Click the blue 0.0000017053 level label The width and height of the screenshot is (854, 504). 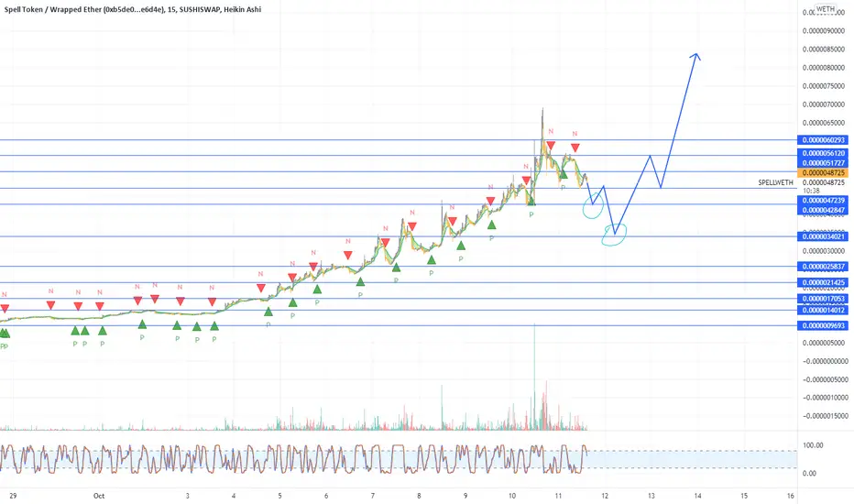click(x=823, y=299)
